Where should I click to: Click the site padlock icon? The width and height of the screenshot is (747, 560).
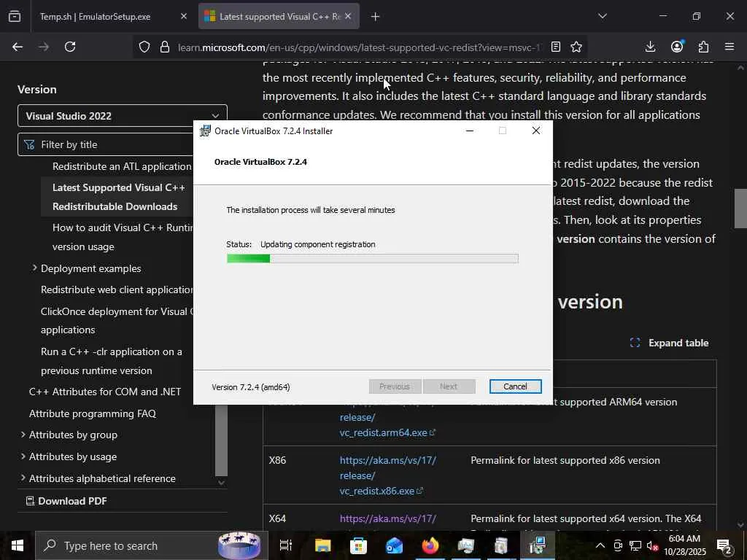(x=165, y=47)
